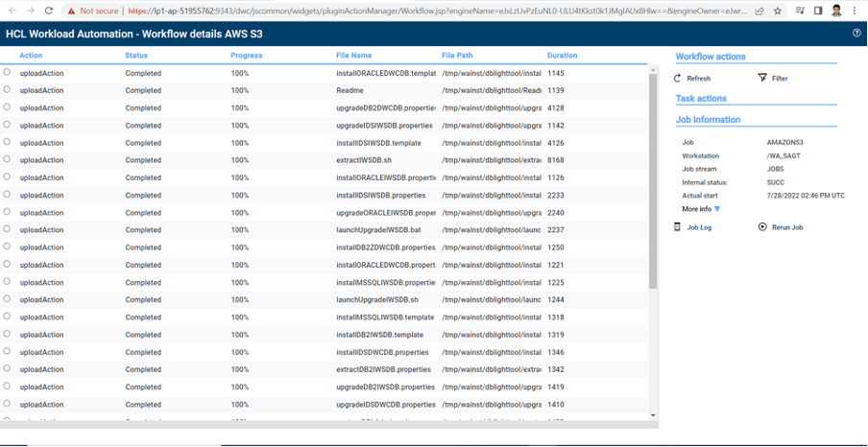Select radio for installDB2IWSDB.template row

(7, 334)
